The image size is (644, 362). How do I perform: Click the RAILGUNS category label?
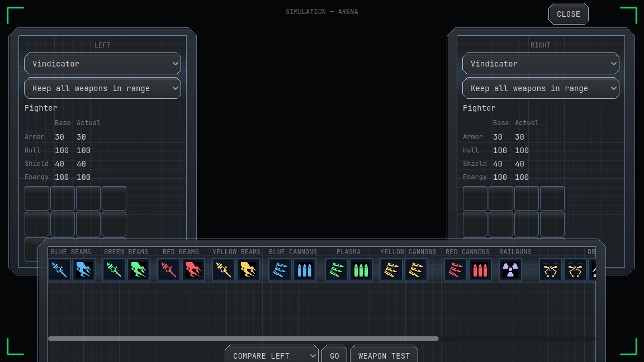coord(515,252)
